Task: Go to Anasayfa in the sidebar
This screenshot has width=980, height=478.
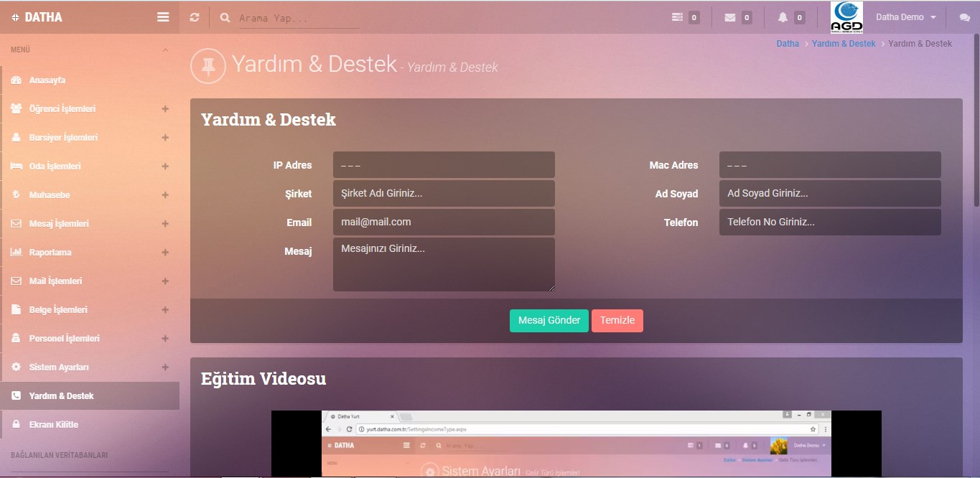Action: pos(47,80)
